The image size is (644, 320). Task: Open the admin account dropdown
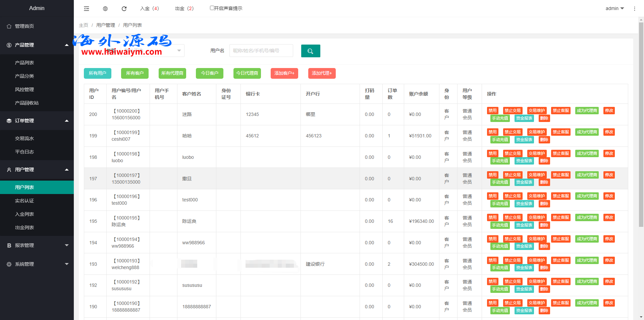click(x=614, y=8)
